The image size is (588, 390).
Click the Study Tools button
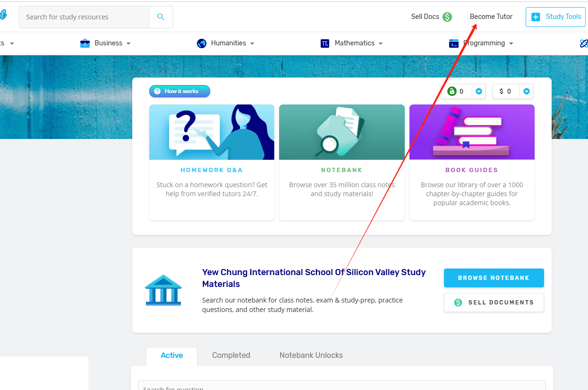pos(555,17)
